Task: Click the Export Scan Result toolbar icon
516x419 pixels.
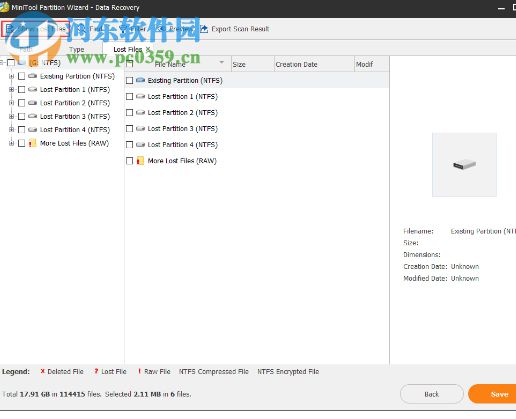Action: (204, 29)
